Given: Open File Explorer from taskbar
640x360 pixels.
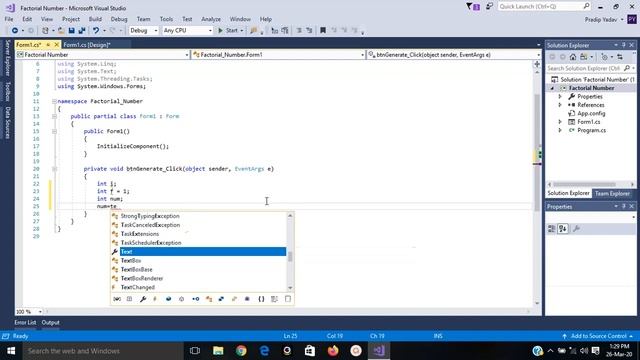Looking at the screenshot, I should 218,351.
